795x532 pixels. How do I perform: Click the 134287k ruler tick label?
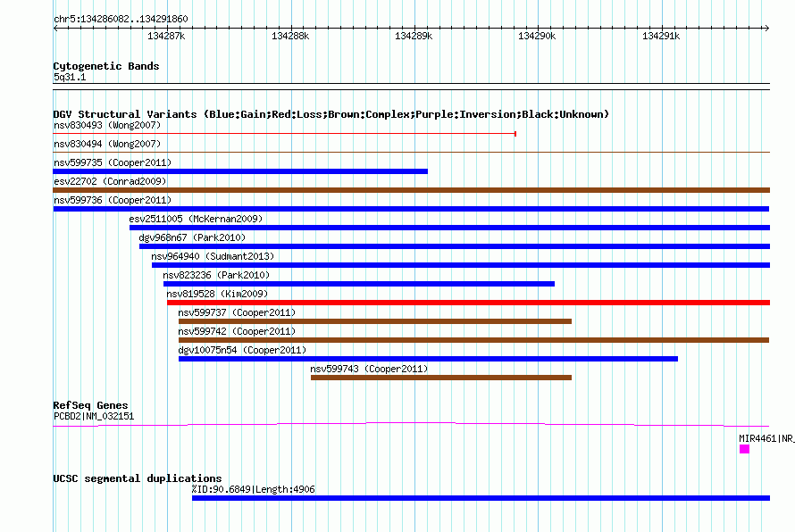point(166,36)
